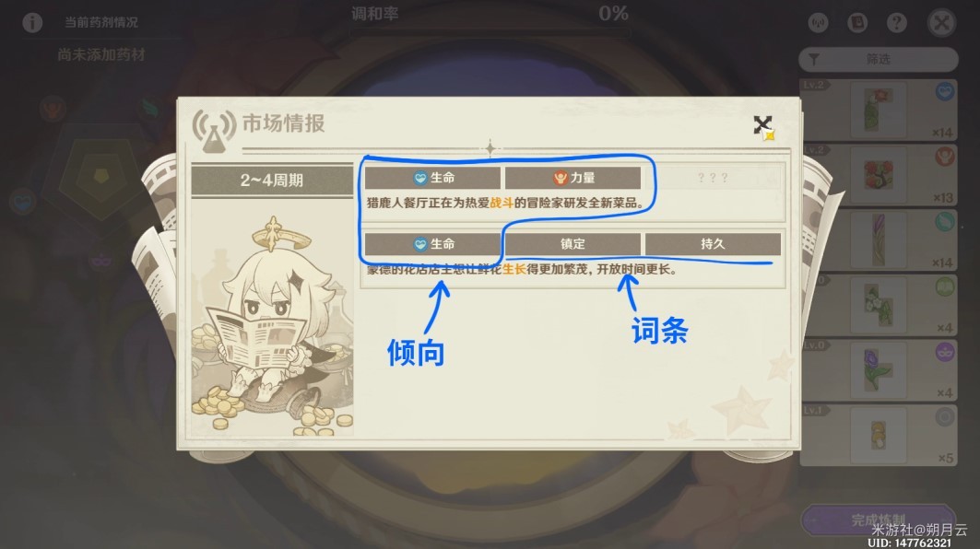Open the market intelligence signal icon at top right
980x549 pixels.
click(818, 23)
